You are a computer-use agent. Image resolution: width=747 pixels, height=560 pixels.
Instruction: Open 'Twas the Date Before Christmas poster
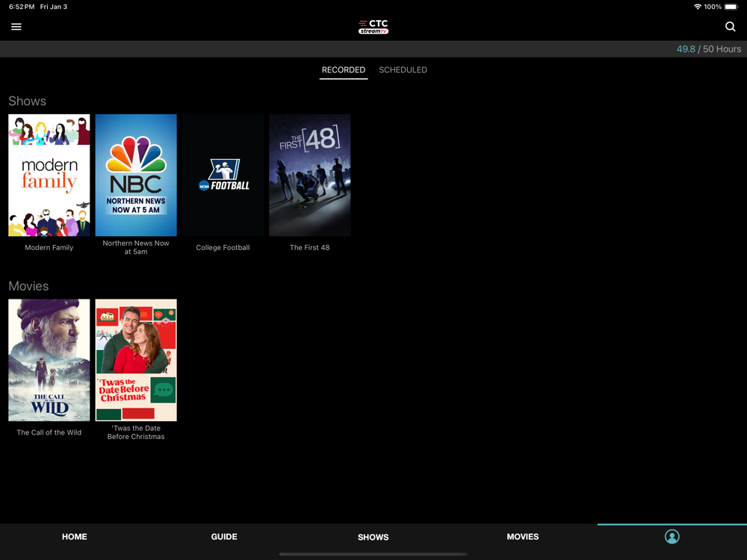[136, 360]
